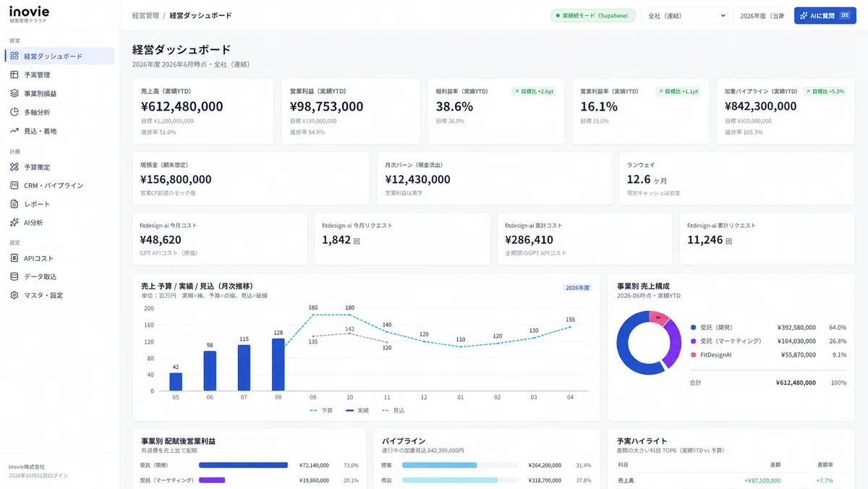Select the 事業別損益 layers icon

point(14,93)
